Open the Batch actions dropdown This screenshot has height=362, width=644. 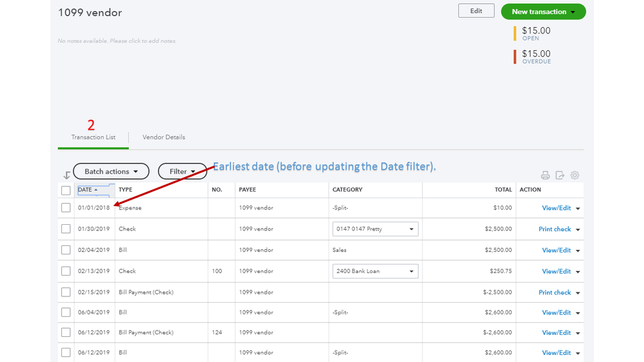111,171
